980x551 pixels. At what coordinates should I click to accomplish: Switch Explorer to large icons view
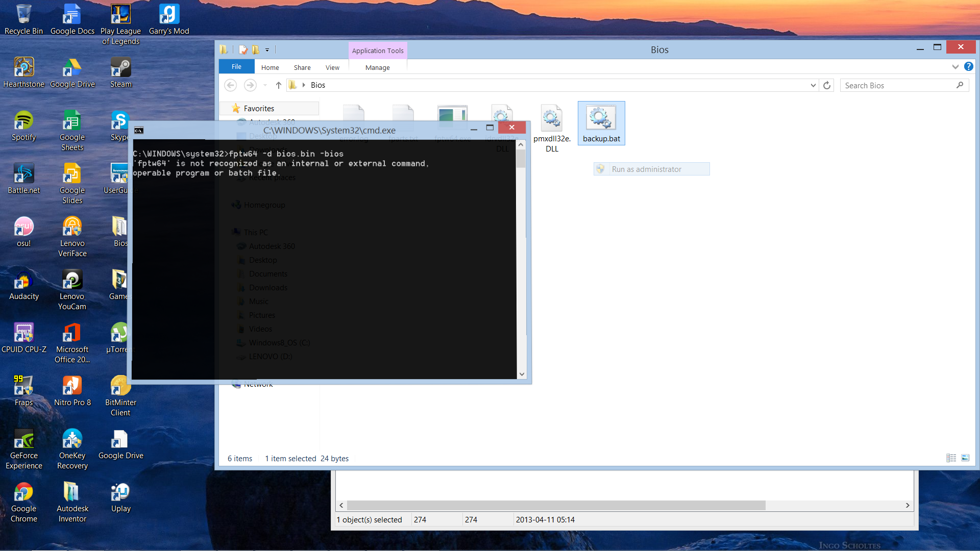[965, 458]
